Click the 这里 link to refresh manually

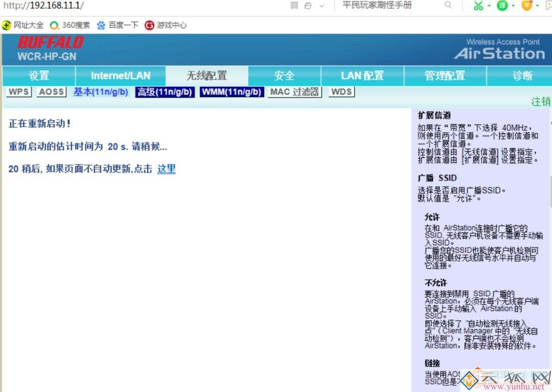coord(166,169)
